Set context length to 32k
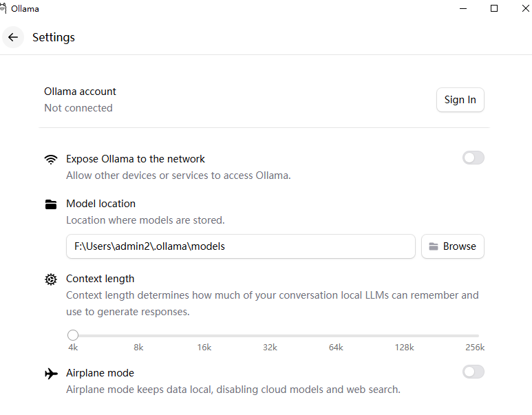532x415 pixels. click(270, 348)
